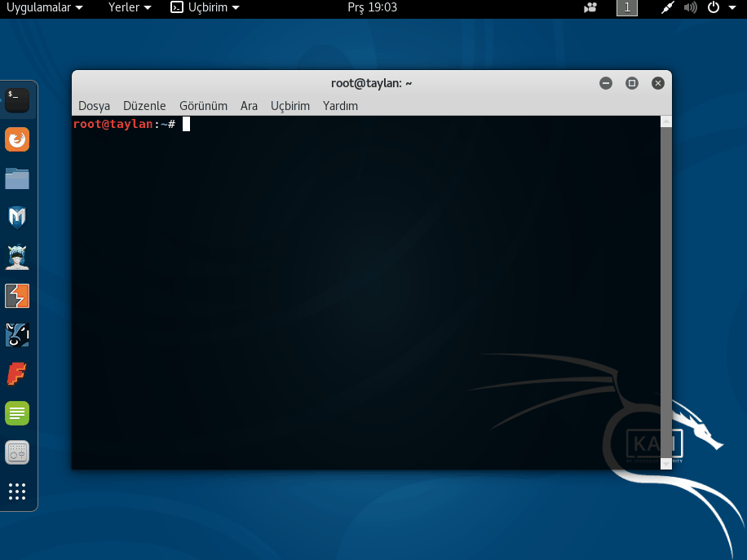The image size is (747, 560).
Task: Open the Düzenle menu
Action: (x=144, y=106)
